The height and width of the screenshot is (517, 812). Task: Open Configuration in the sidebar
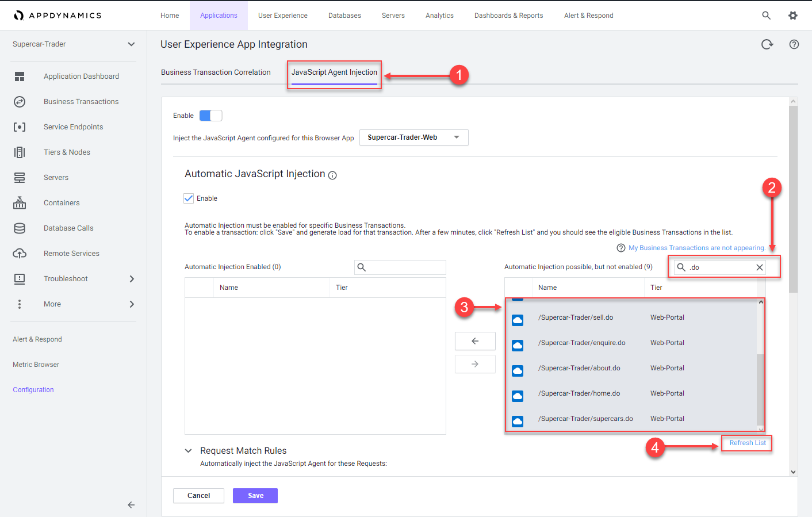point(33,390)
